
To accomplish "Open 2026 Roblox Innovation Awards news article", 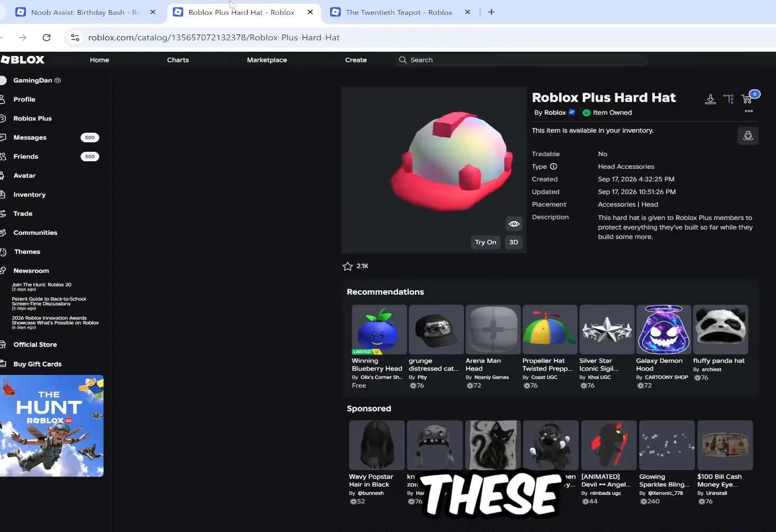I will tap(55, 323).
